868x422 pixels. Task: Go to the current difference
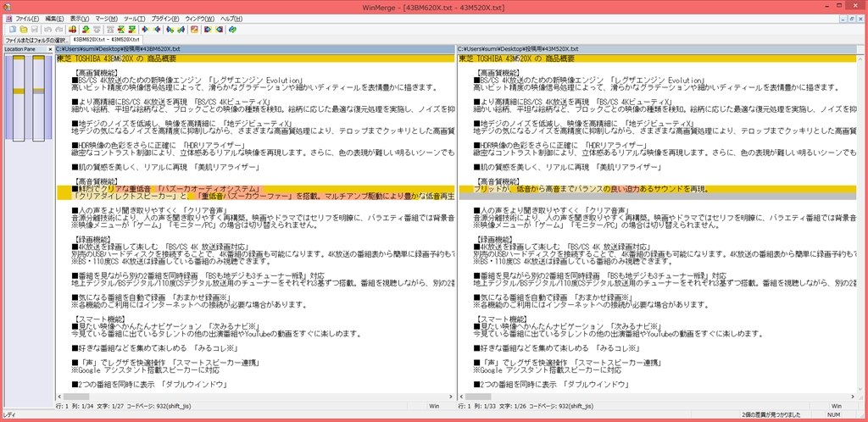click(x=120, y=30)
